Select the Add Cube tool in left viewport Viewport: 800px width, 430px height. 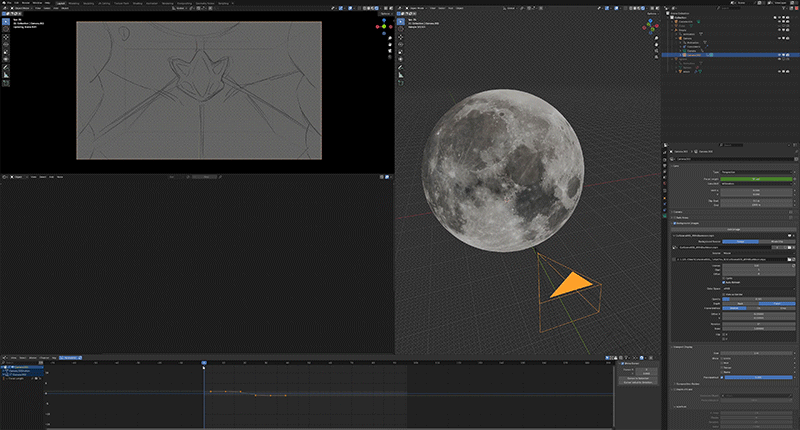(6, 83)
